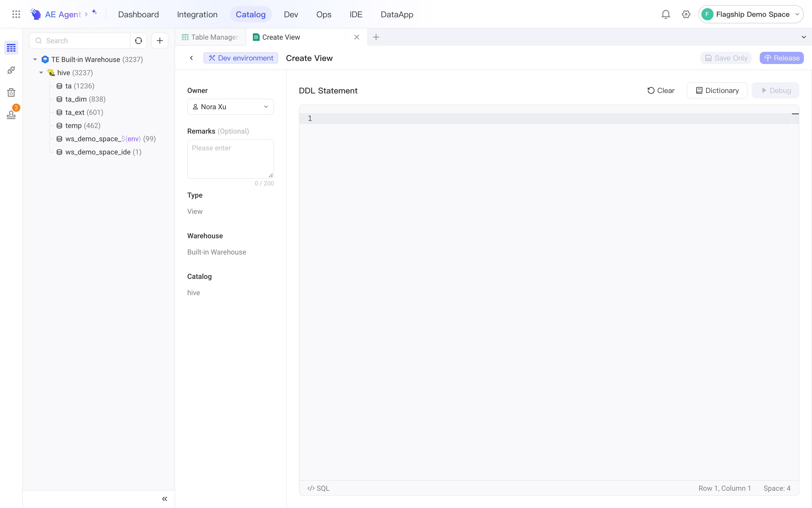Click line 1 of the DDL editor
This screenshot has width=812, height=508.
click(549, 118)
